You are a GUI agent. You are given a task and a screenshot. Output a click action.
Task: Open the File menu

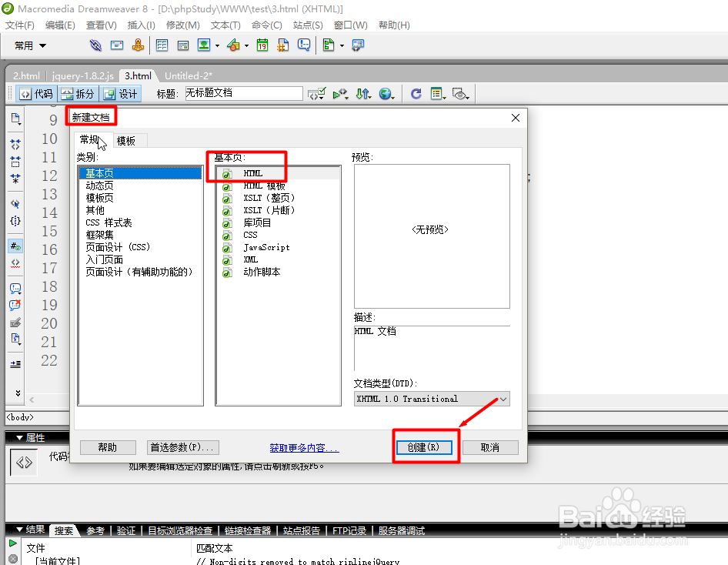click(x=20, y=25)
